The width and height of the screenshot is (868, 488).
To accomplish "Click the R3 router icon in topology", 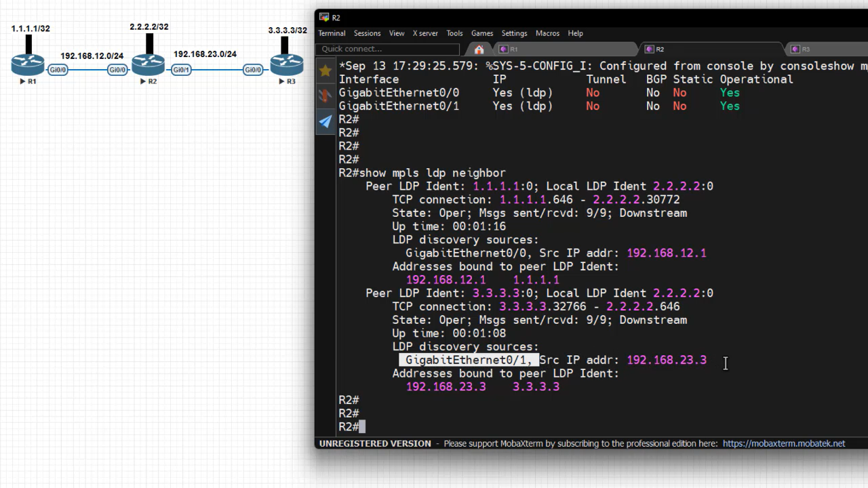I will (x=286, y=65).
